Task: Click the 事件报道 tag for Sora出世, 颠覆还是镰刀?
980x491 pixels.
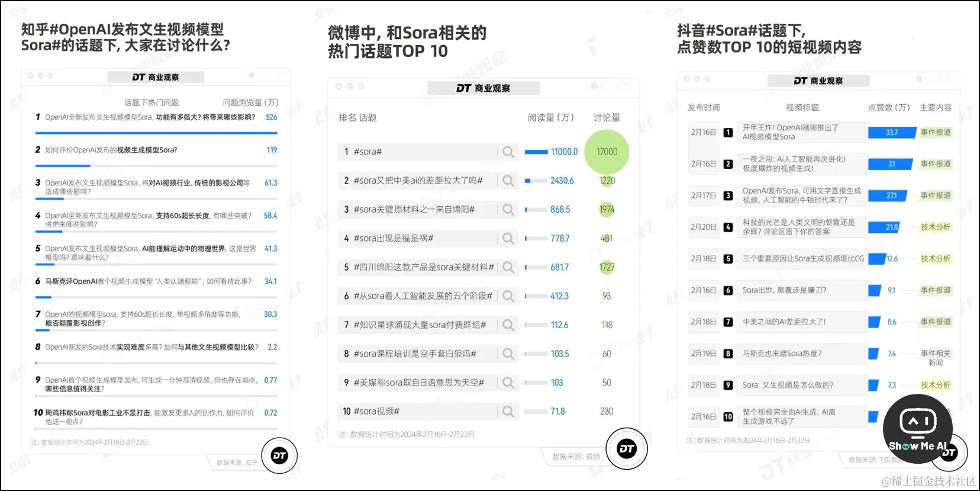Action: [936, 291]
